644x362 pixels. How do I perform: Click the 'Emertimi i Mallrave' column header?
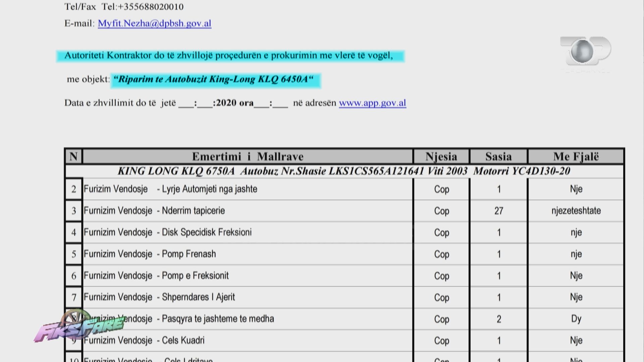248,157
